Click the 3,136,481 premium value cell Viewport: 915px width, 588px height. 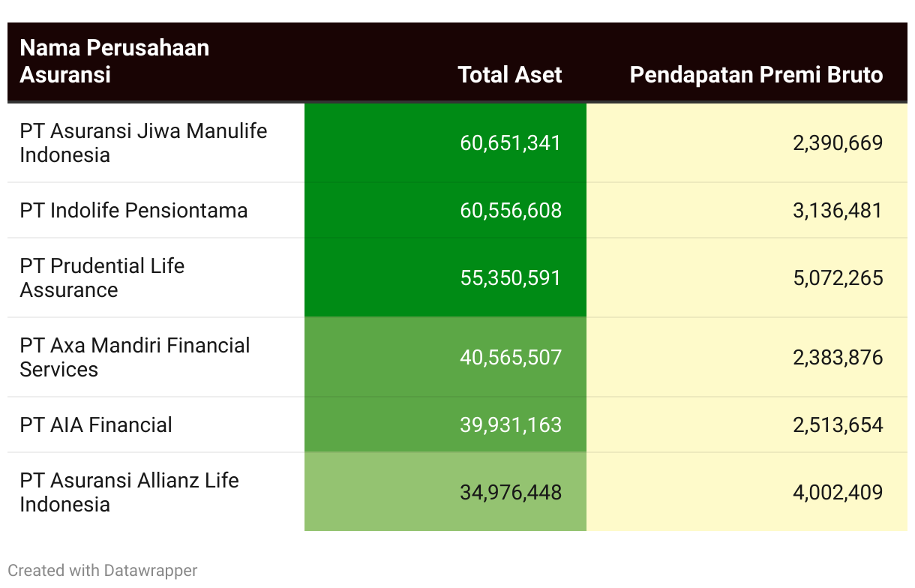tap(837, 210)
